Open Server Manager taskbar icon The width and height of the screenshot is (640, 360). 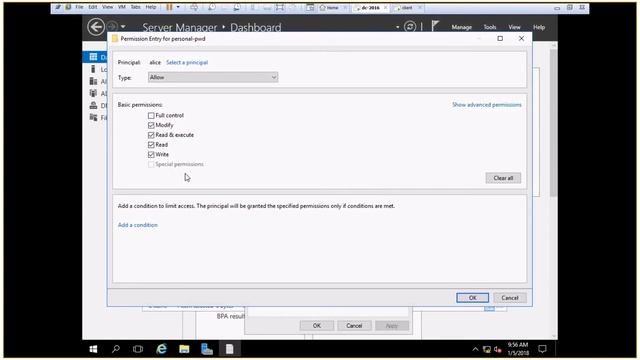click(x=207, y=349)
